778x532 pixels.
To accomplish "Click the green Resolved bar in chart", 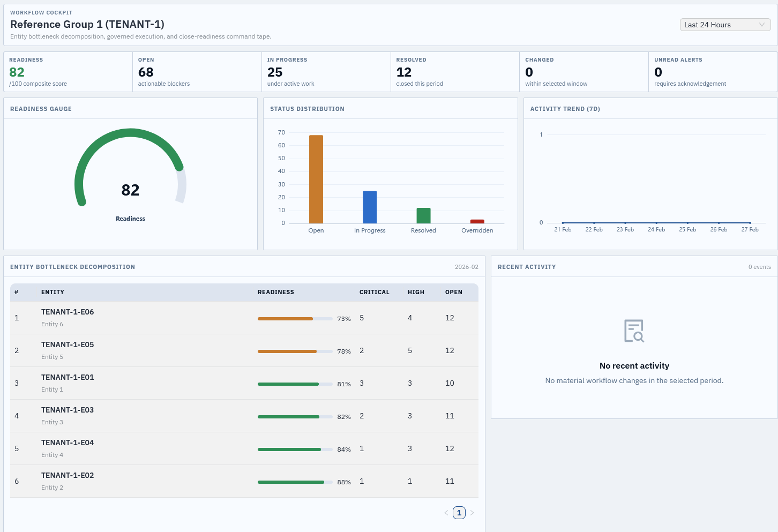I will pyautogui.click(x=423, y=215).
